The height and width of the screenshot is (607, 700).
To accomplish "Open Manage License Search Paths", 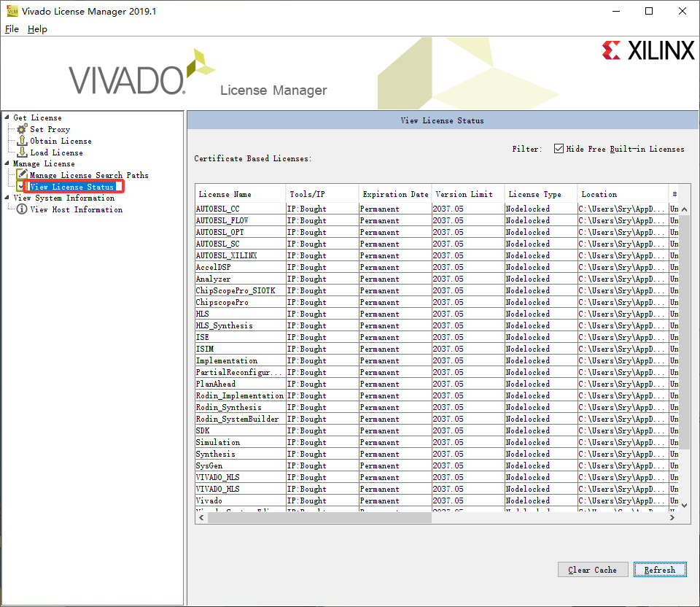I will pos(89,175).
